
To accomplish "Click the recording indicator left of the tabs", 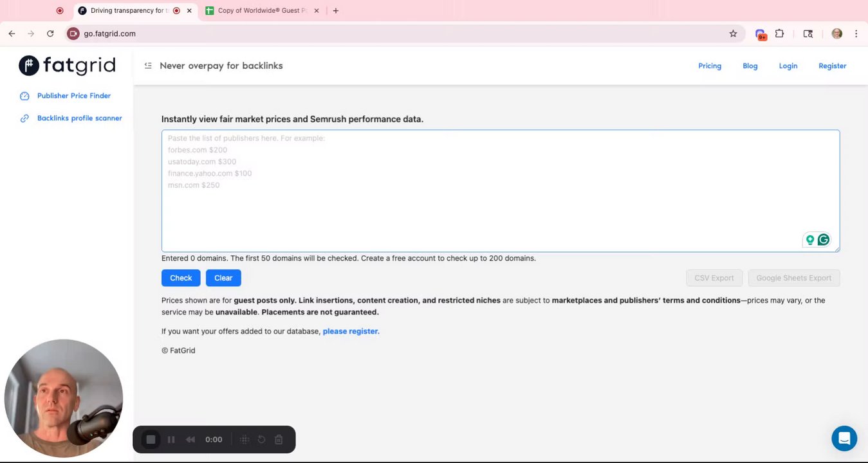I will (x=60, y=10).
